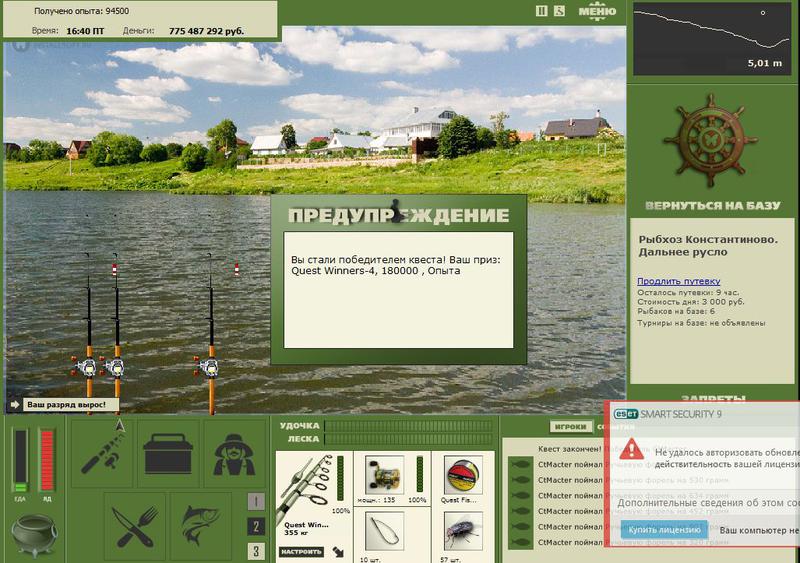Click the quest prize message in the warning box
This screenshot has height=563, width=800.
(396, 265)
